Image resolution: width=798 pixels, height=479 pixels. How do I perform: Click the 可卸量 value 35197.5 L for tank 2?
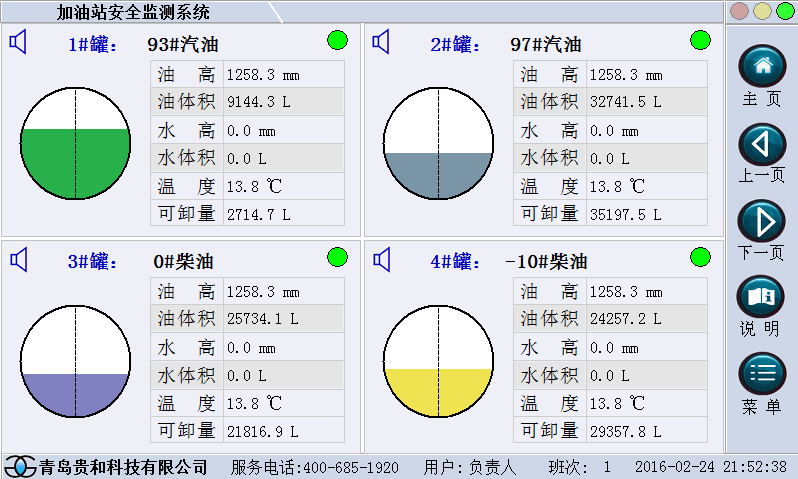point(625,214)
